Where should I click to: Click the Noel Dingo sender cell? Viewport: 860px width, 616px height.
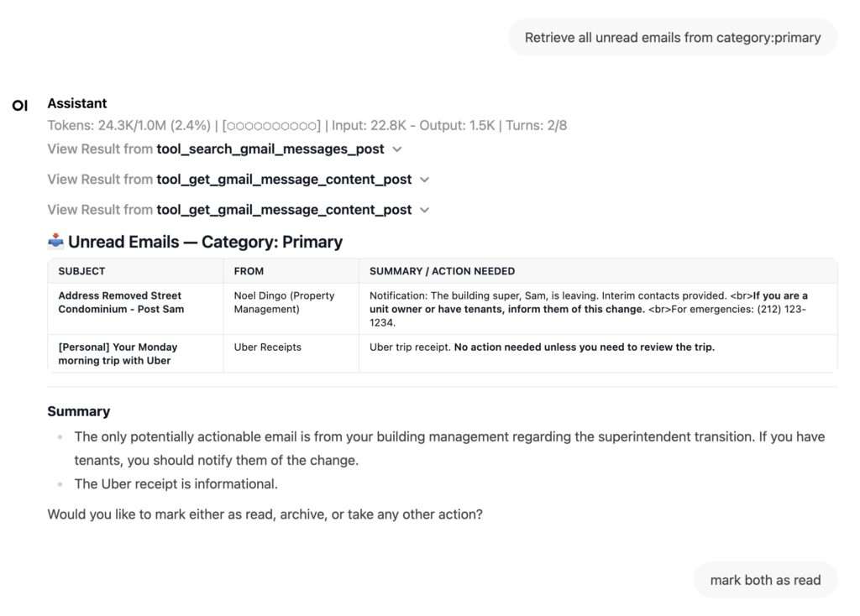[x=284, y=302]
